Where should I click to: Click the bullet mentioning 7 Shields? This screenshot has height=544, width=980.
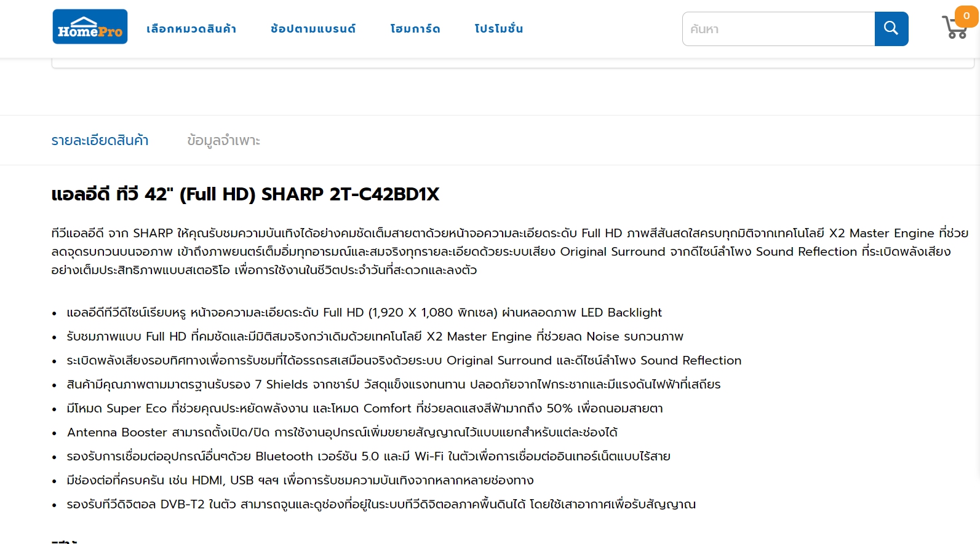pyautogui.click(x=394, y=384)
